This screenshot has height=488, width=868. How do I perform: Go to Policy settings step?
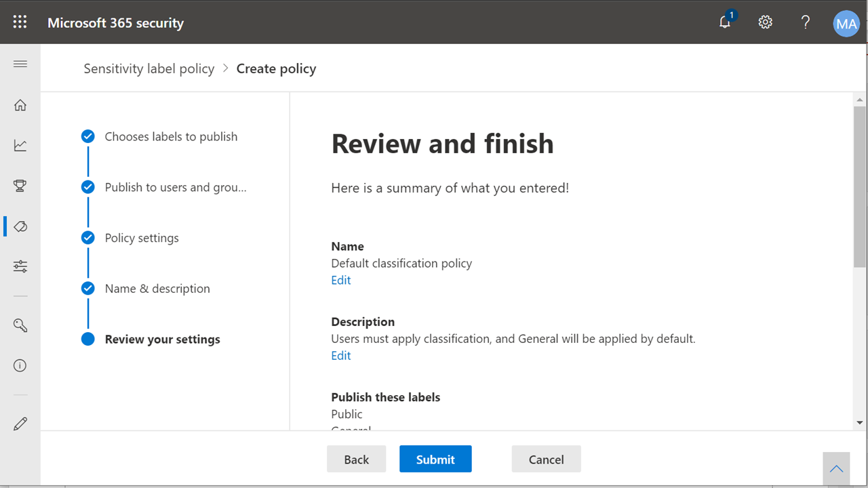(142, 238)
